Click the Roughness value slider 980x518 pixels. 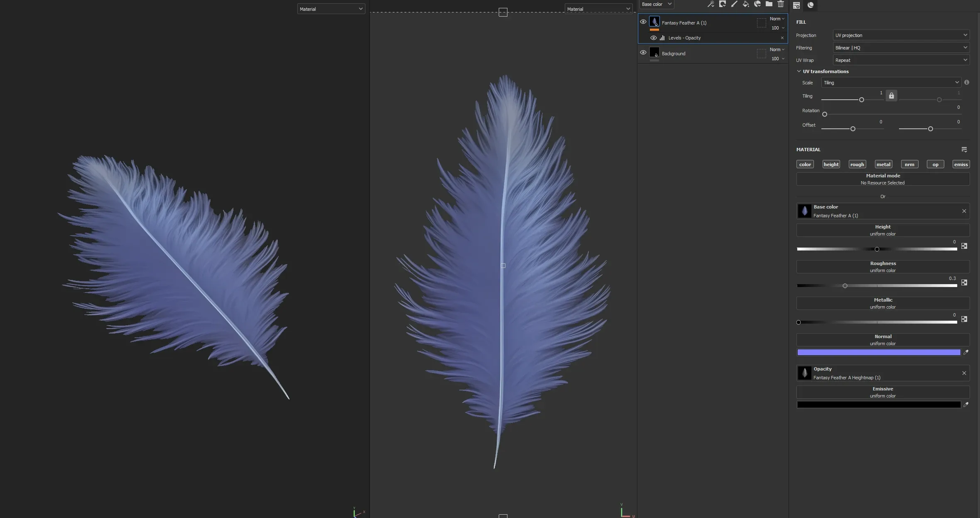click(x=877, y=286)
